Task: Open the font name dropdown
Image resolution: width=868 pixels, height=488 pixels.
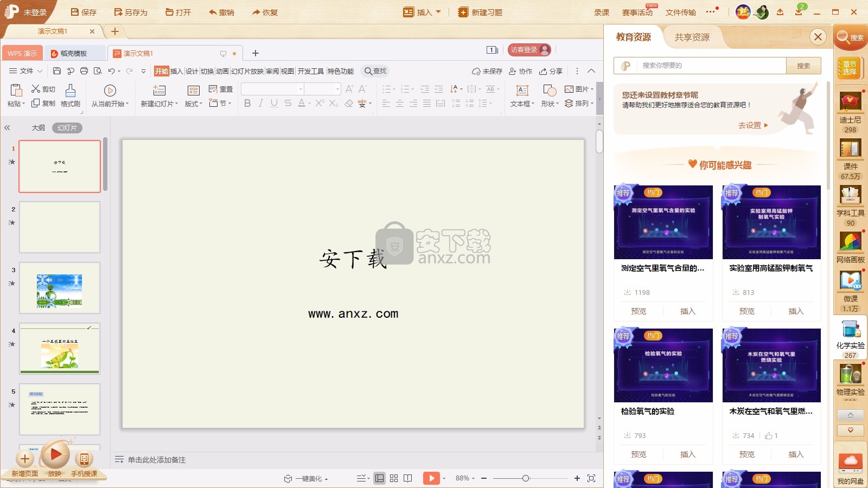Action: (x=301, y=89)
